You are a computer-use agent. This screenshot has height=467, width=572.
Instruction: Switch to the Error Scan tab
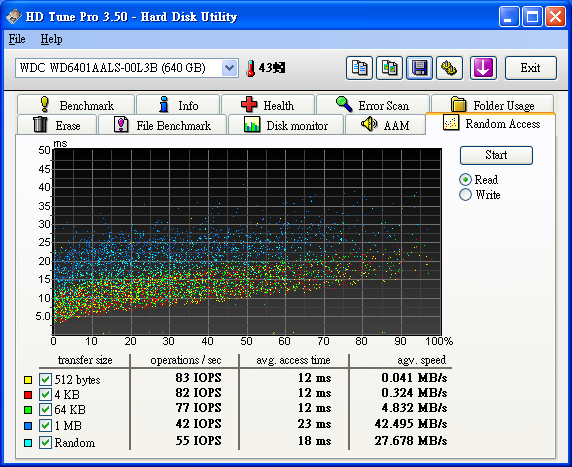(x=373, y=105)
